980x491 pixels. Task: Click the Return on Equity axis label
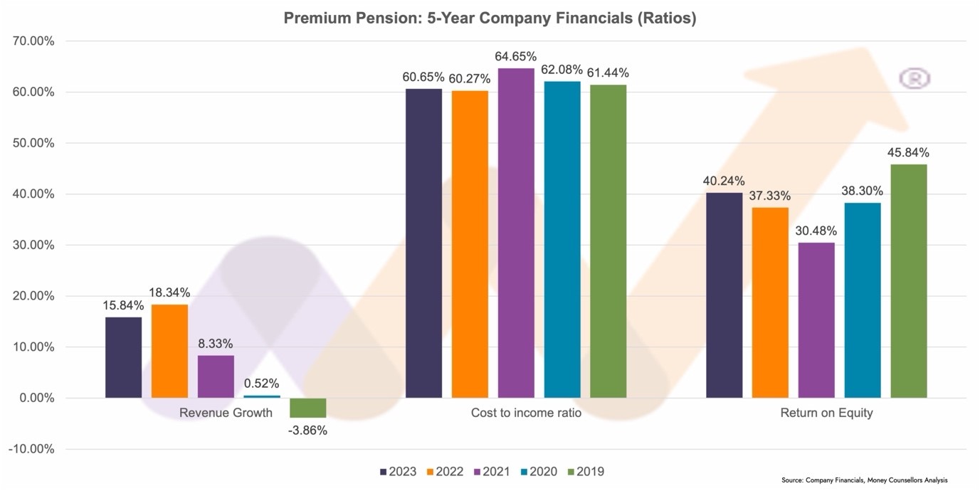tap(826, 413)
